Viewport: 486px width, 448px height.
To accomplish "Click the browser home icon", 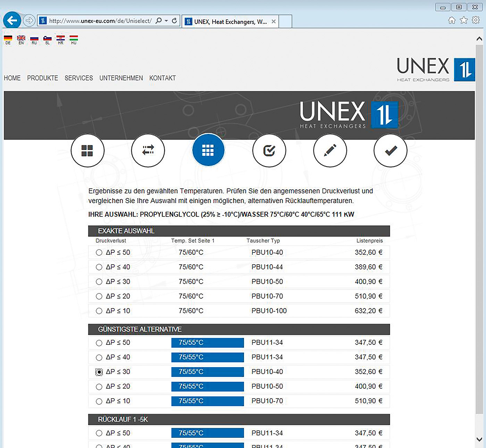I will pyautogui.click(x=452, y=20).
